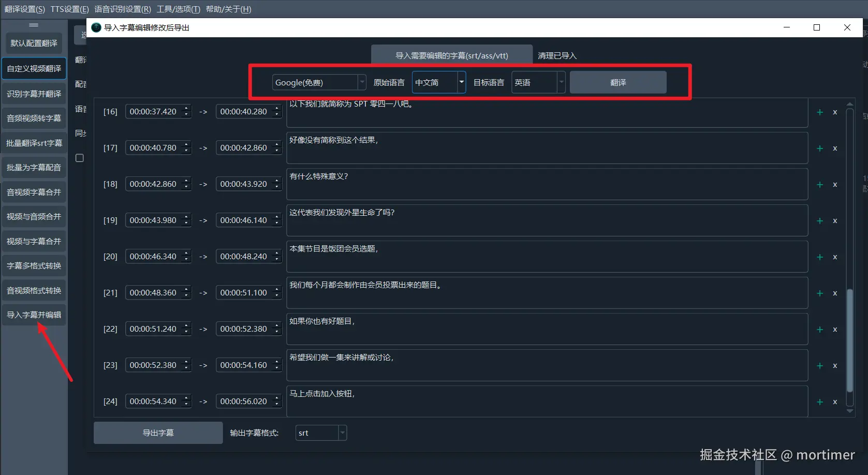Image resolution: width=868 pixels, height=475 pixels.
Task: Click subtitle text 本集节目是饭团会员选题
Action: point(334,248)
